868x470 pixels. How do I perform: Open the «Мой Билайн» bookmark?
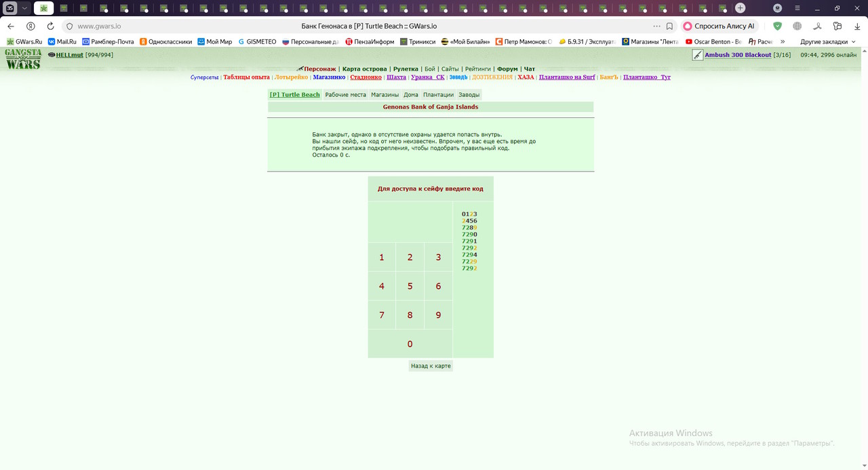[465, 41]
